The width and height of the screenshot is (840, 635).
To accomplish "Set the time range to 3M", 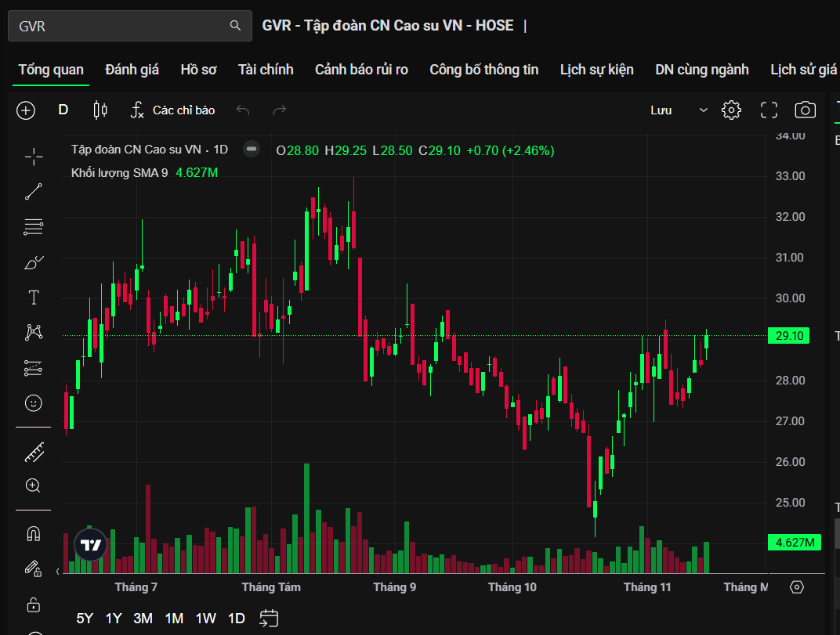I will tap(143, 618).
